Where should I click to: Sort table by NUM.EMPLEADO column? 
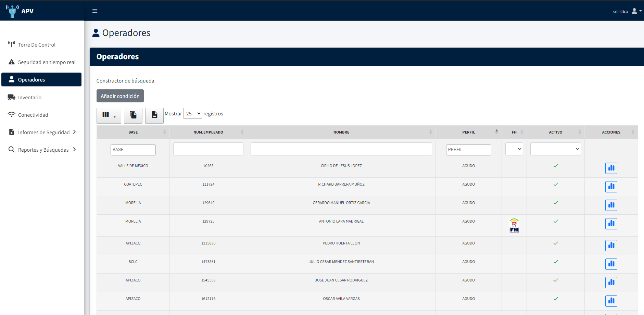click(208, 132)
